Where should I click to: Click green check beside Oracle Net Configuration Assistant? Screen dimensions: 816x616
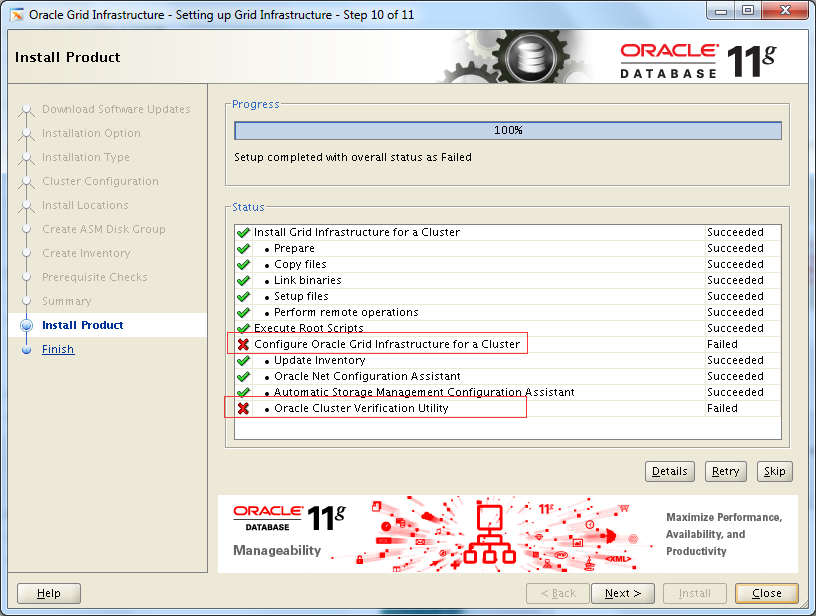click(x=243, y=376)
